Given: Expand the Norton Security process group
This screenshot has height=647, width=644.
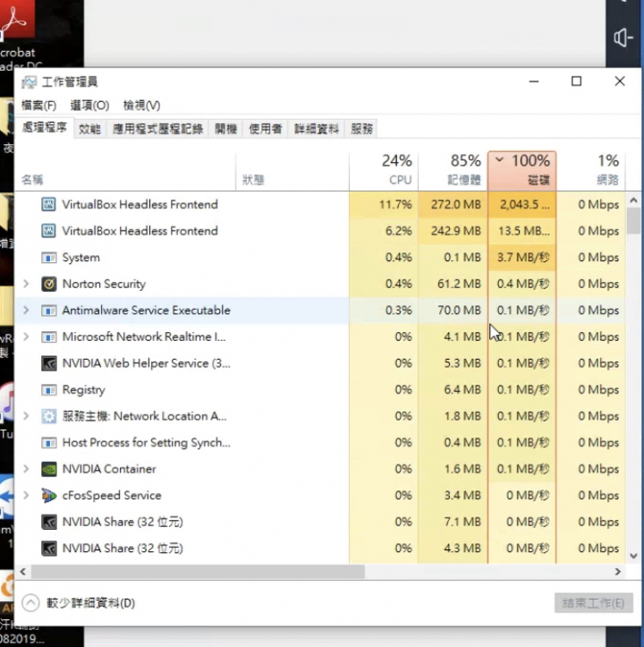Looking at the screenshot, I should pyautogui.click(x=26, y=284).
